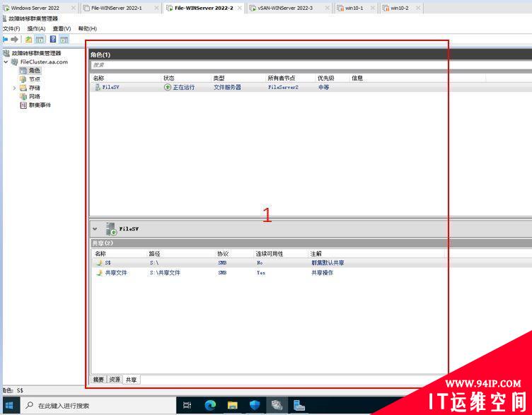
Task: Click the 群集默认共享 comment cell
Action: tap(328, 263)
